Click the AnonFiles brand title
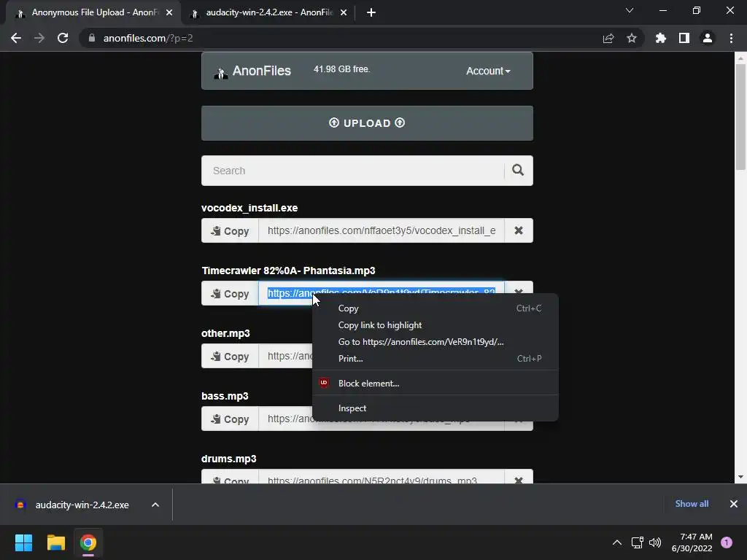The height and width of the screenshot is (560, 747). 262,71
